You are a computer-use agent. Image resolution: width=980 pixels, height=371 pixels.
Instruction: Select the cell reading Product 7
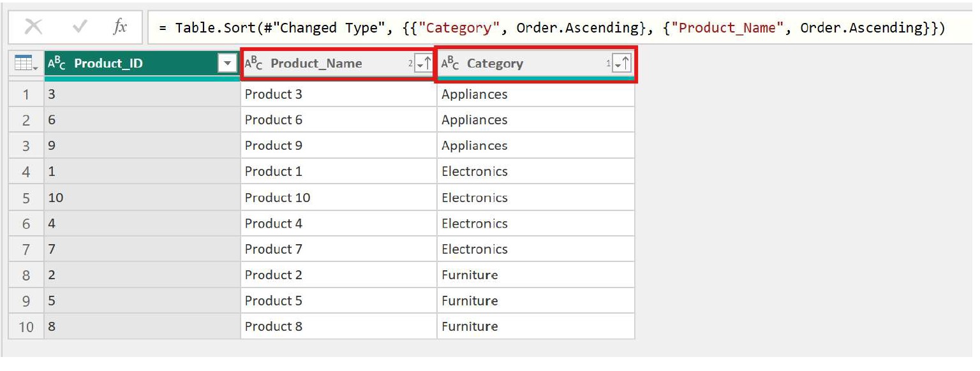pyautogui.click(x=339, y=249)
